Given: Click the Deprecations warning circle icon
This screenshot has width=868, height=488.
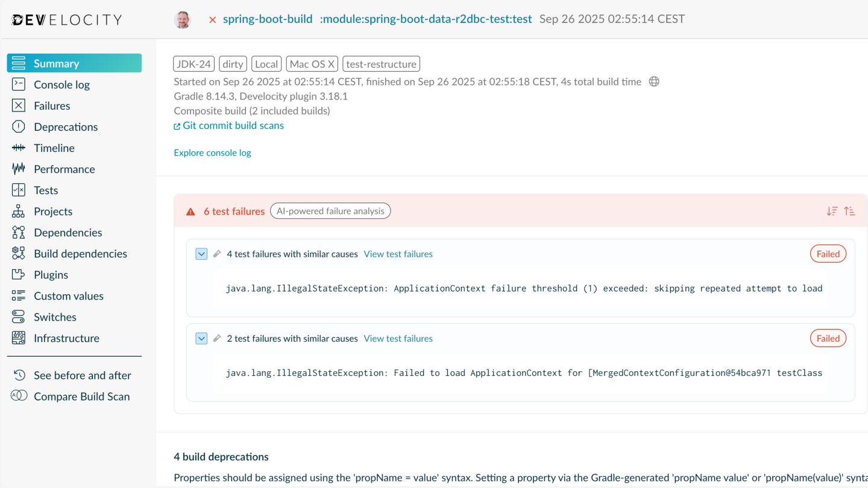Looking at the screenshot, I should click(19, 127).
